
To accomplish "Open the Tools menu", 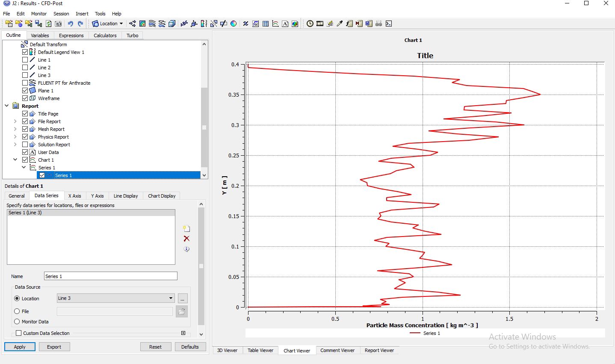I will pos(100,14).
